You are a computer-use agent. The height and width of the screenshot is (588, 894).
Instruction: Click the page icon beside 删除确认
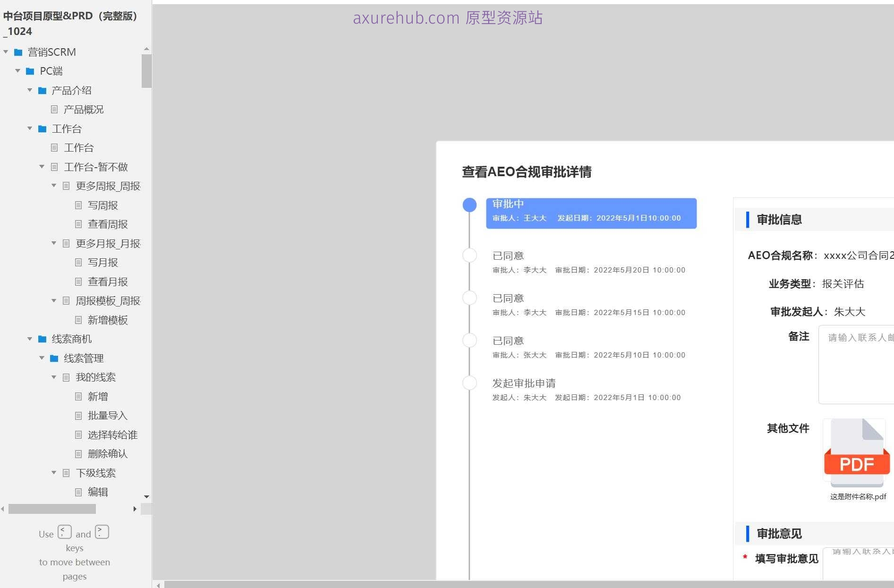pyautogui.click(x=78, y=454)
